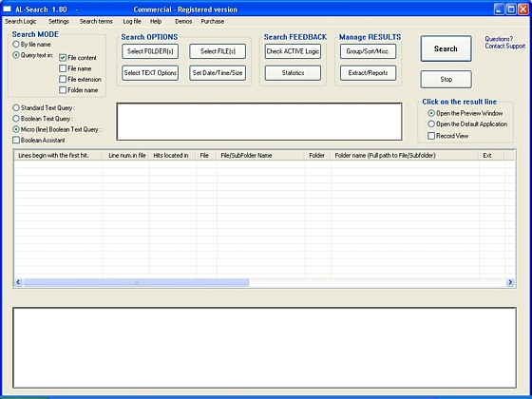
Task: Click the Group/Sort/Misc. button
Action: click(369, 51)
